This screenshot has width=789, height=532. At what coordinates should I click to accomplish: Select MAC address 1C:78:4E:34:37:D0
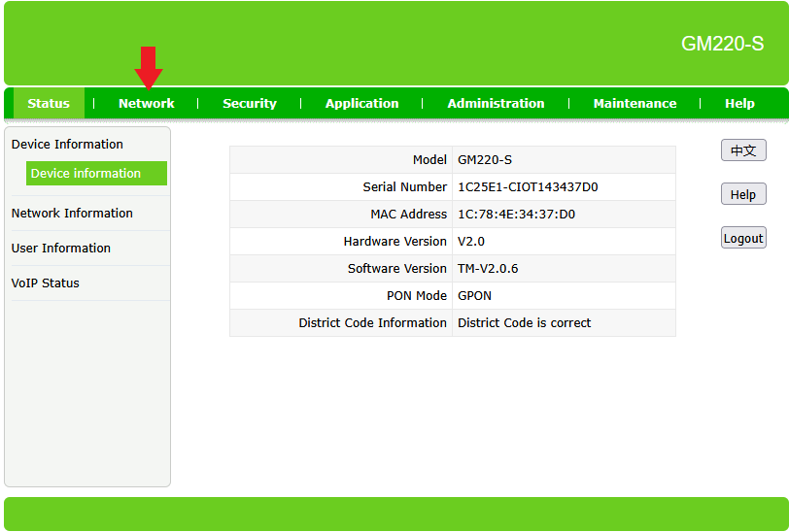[x=516, y=215]
